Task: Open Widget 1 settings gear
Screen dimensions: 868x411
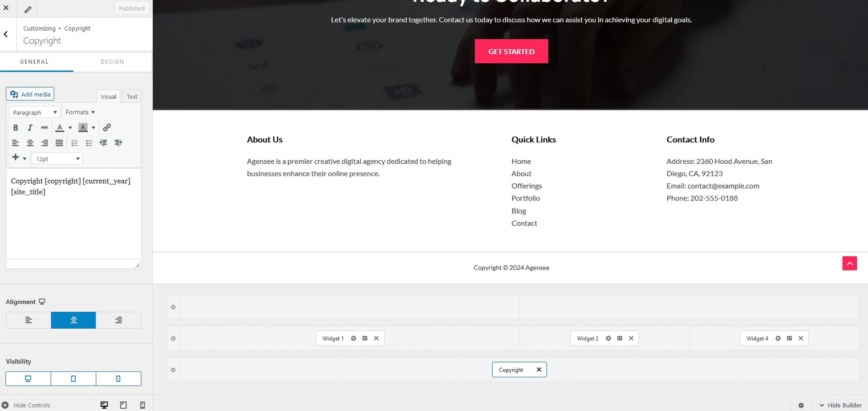Action: coord(353,338)
